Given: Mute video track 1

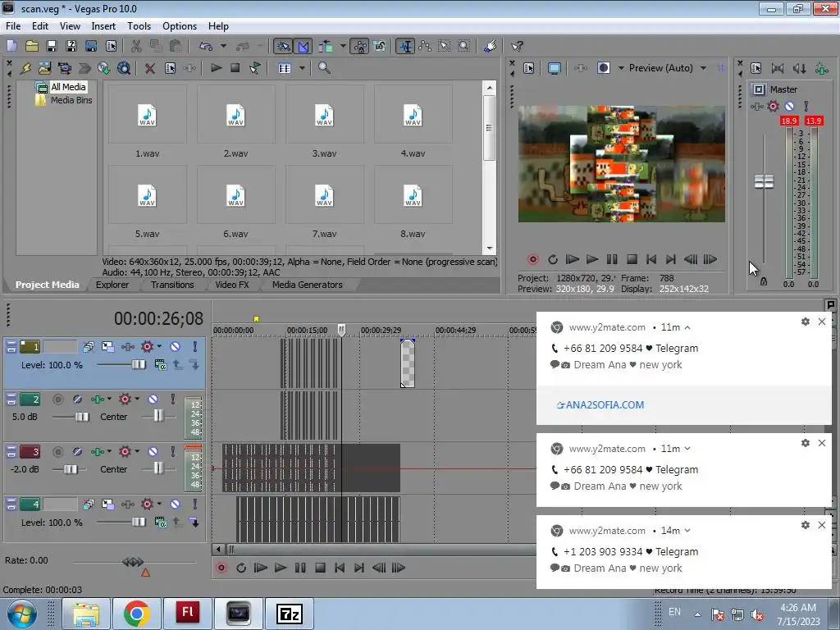Looking at the screenshot, I should click(176, 347).
